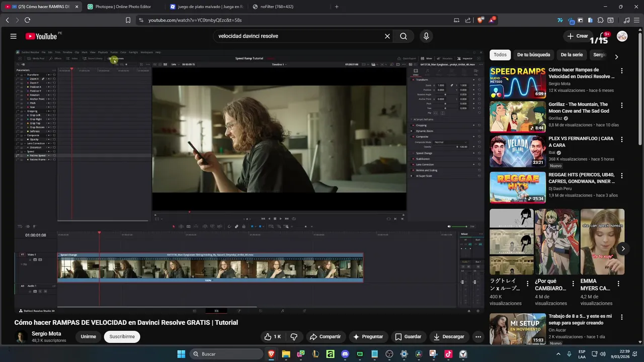Toggle subscription with the Suscribirme button
The image size is (644, 362).
click(x=122, y=337)
